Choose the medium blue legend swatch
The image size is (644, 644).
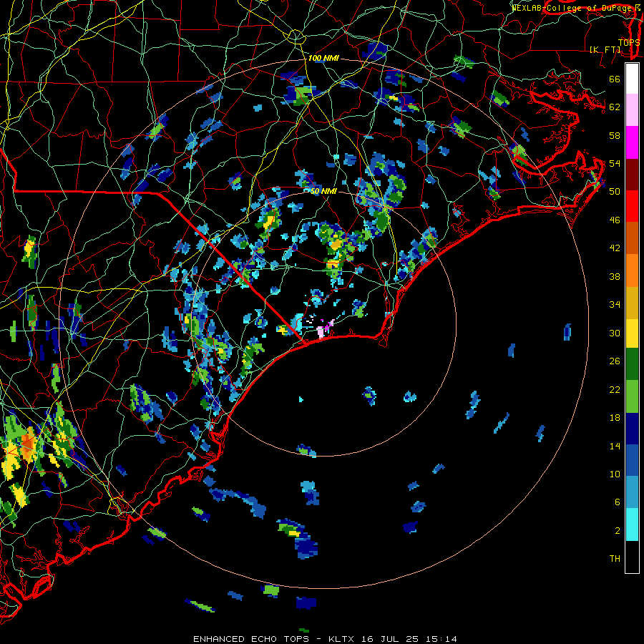632,460
